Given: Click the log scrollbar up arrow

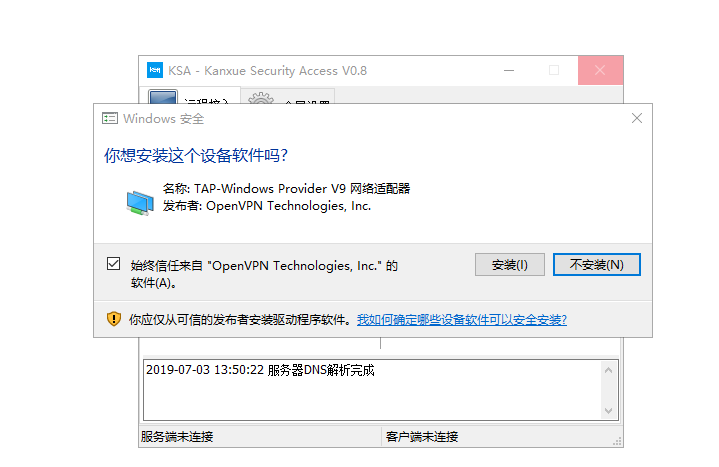Looking at the screenshot, I should 608,370.
